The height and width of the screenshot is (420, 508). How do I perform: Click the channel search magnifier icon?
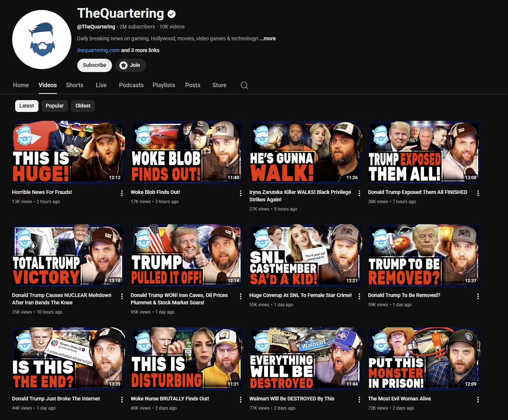point(244,85)
